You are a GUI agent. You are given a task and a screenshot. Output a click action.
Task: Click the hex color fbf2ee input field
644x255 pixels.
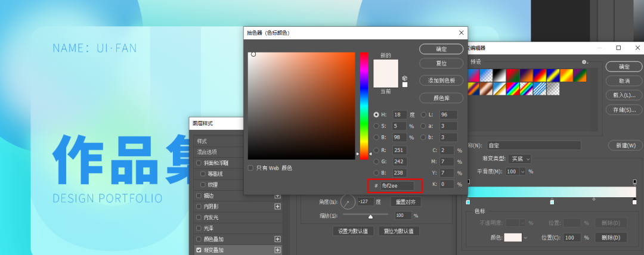click(x=397, y=186)
